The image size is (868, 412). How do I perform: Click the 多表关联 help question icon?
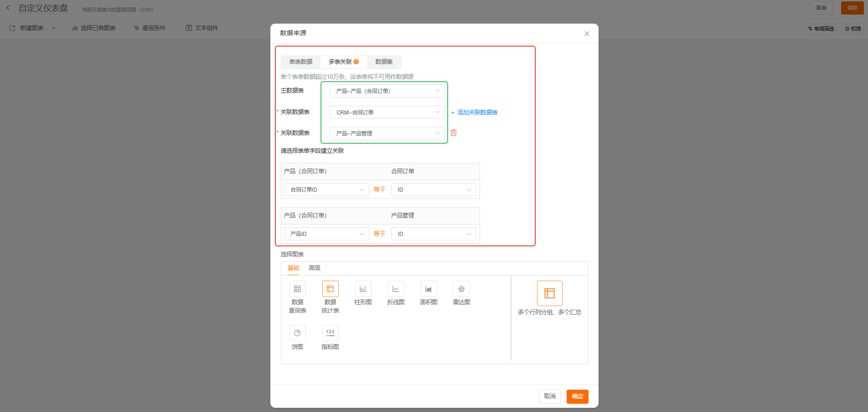pos(356,62)
